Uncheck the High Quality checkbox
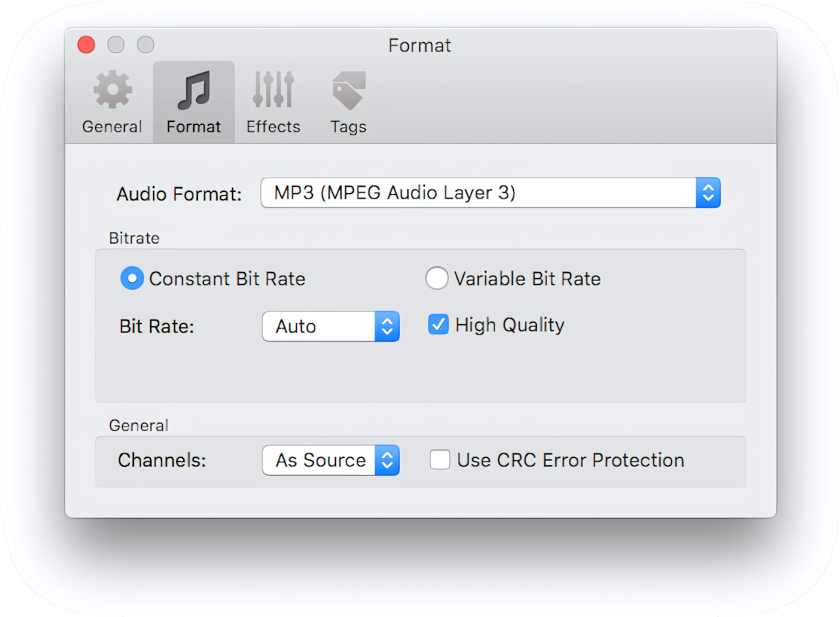840x617 pixels. 439,324
